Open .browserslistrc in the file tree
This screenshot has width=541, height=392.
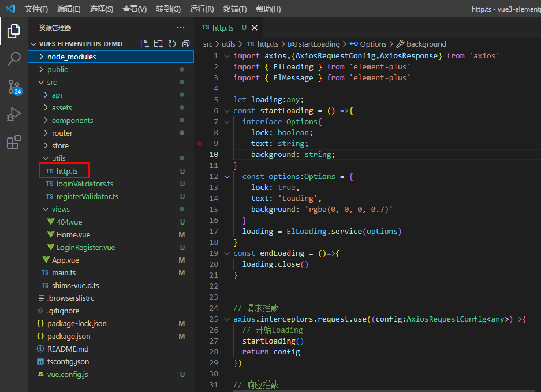[x=111, y=298]
